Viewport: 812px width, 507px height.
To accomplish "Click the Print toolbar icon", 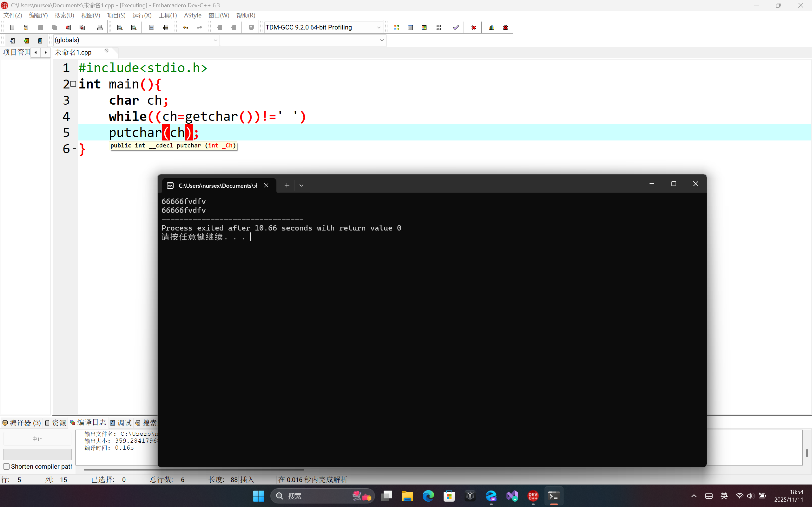I will pyautogui.click(x=100, y=28).
